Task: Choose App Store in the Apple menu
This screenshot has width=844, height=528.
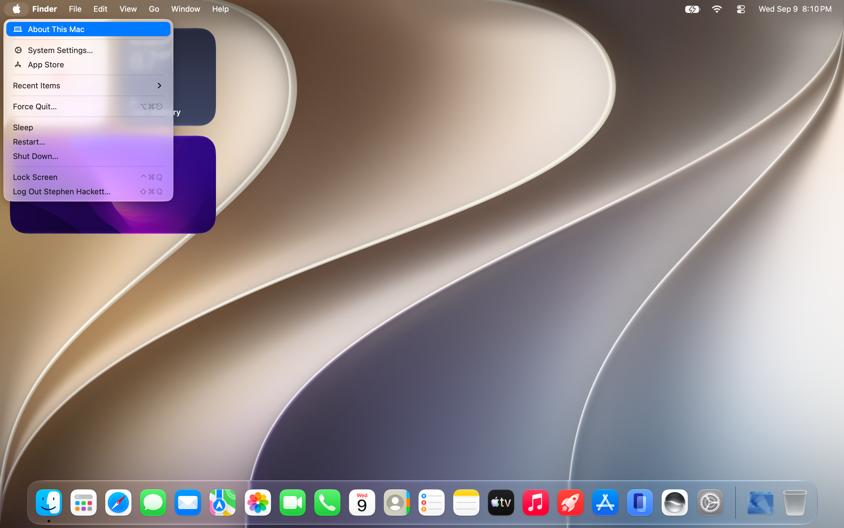Action: pos(88,65)
